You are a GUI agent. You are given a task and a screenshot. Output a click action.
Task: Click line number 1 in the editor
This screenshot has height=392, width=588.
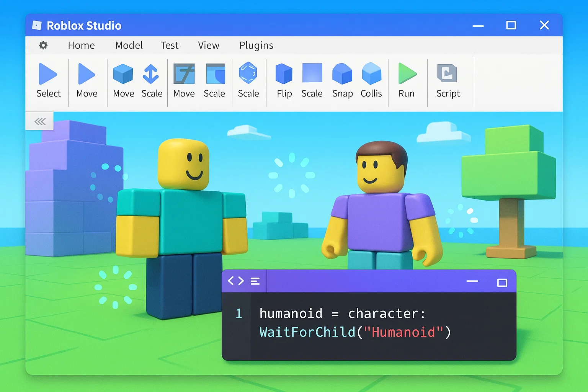pyautogui.click(x=239, y=314)
